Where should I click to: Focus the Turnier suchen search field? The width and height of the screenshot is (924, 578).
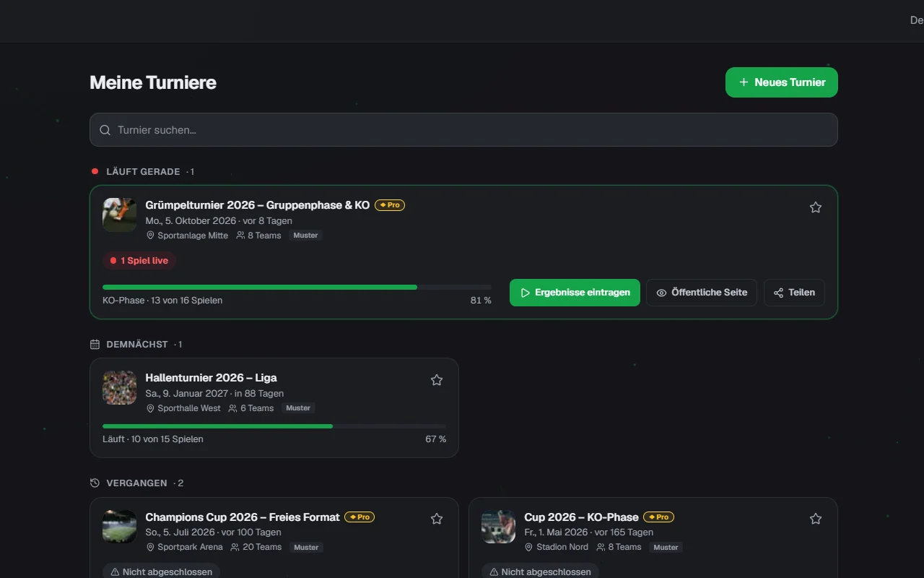[463, 130]
